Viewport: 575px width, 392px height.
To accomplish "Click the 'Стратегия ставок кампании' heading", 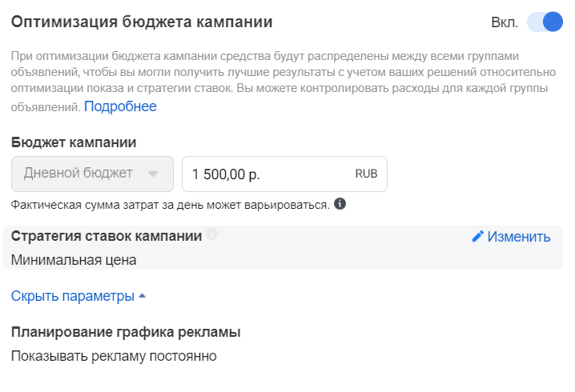I will [107, 236].
